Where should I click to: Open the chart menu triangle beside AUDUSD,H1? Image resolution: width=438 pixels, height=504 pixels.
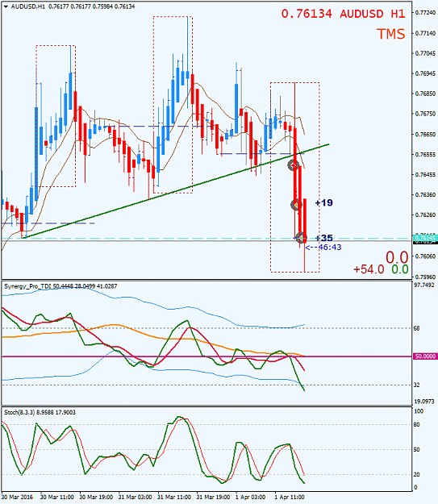pyautogui.click(x=6, y=6)
